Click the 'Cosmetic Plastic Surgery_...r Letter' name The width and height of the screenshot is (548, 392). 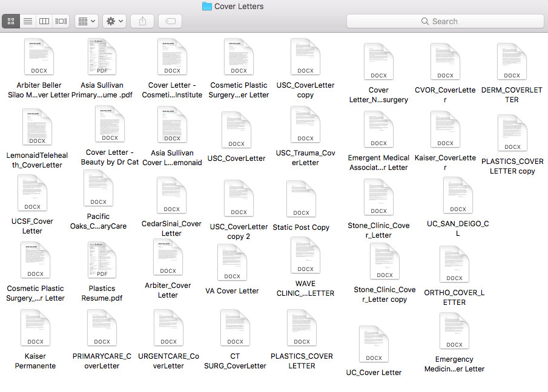35,293
